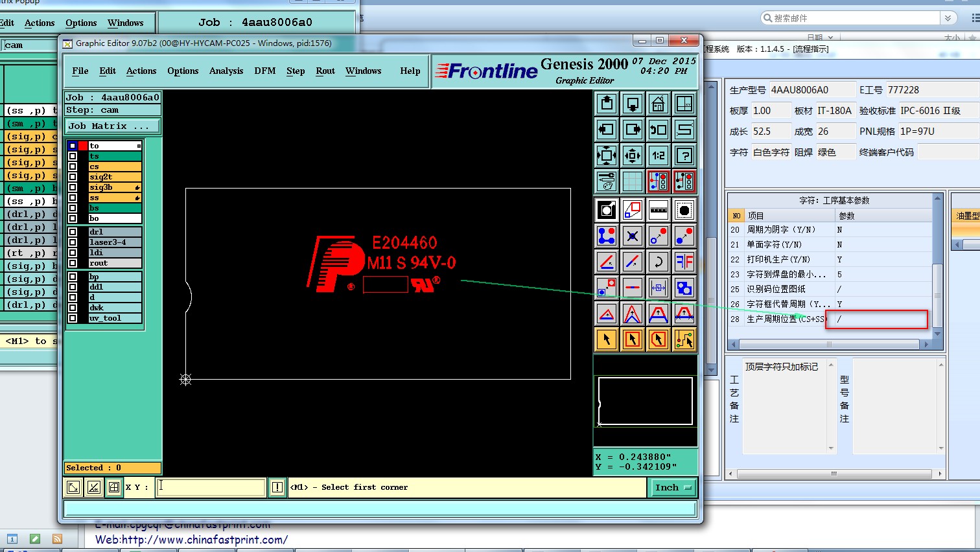
Task: Click the exclamation mark button near coordinate input
Action: [277, 487]
